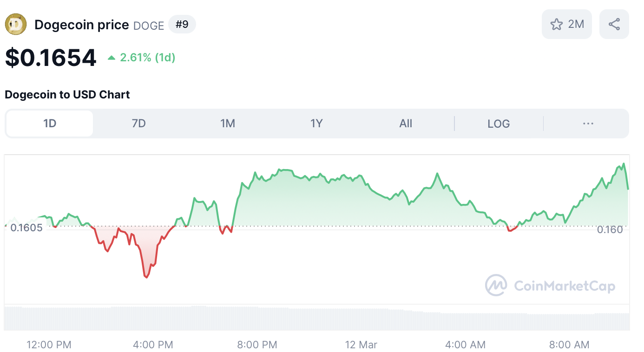The image size is (644, 352).
Task: Click the Dogecoin price heading
Action: click(x=82, y=25)
